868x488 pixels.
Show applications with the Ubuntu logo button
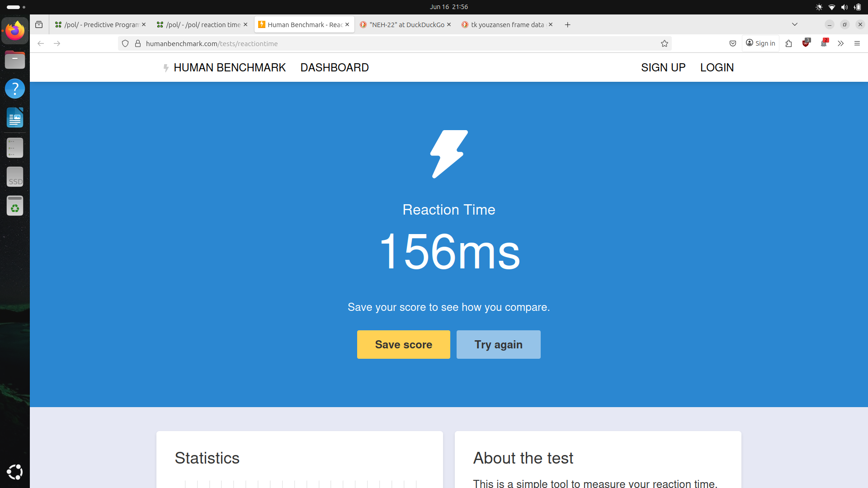[15, 472]
